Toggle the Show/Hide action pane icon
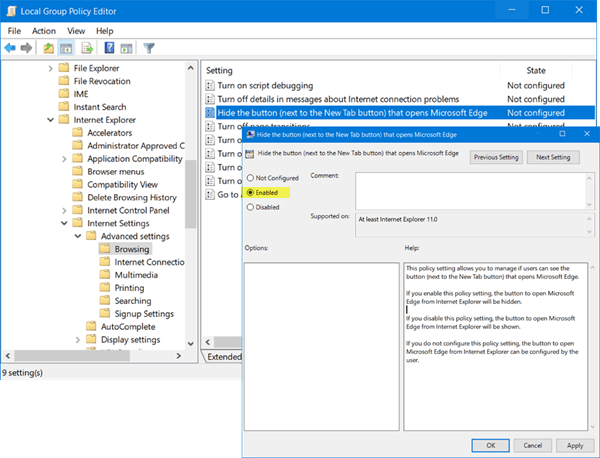The width and height of the screenshot is (600, 458). (126, 48)
